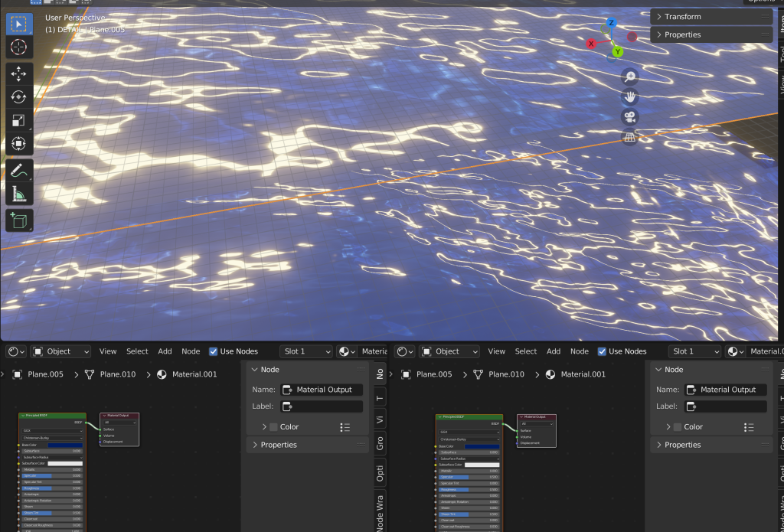Toggle Use Nodes in right node editor
The image size is (784, 532).
[602, 351]
